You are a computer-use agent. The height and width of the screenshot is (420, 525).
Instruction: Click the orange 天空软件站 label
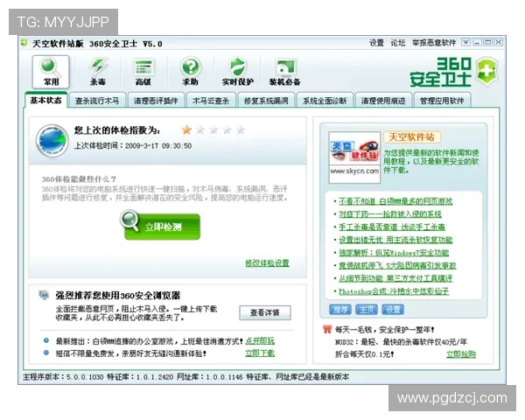click(412, 137)
